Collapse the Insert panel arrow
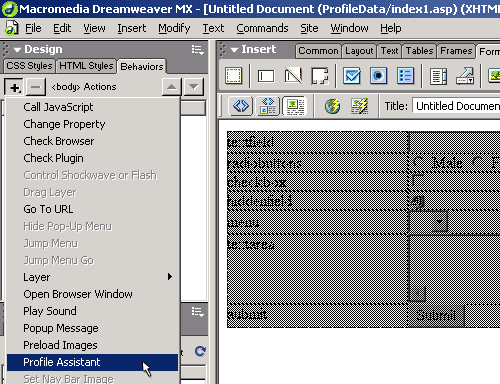This screenshot has height=384, width=500. [234, 50]
